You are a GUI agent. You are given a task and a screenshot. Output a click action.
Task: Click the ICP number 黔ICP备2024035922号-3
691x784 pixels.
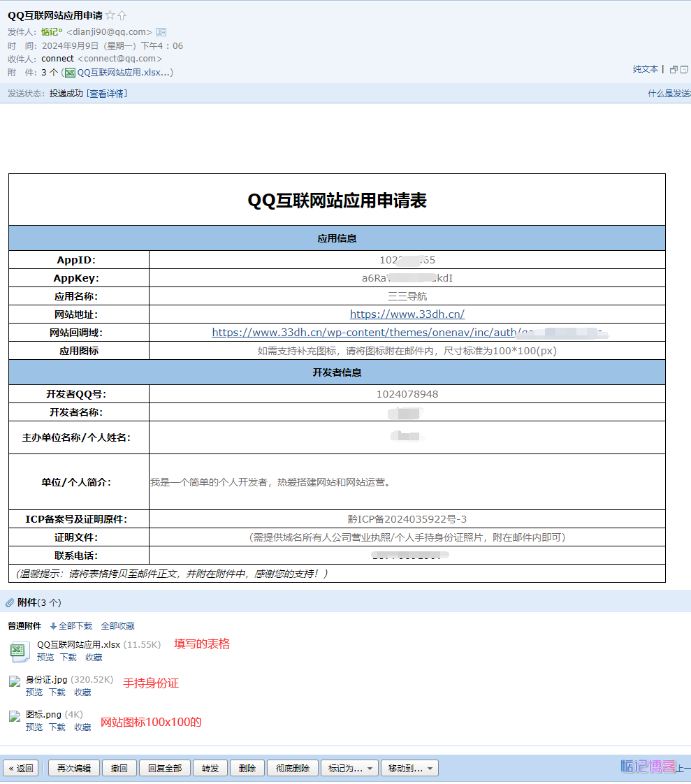(407, 519)
